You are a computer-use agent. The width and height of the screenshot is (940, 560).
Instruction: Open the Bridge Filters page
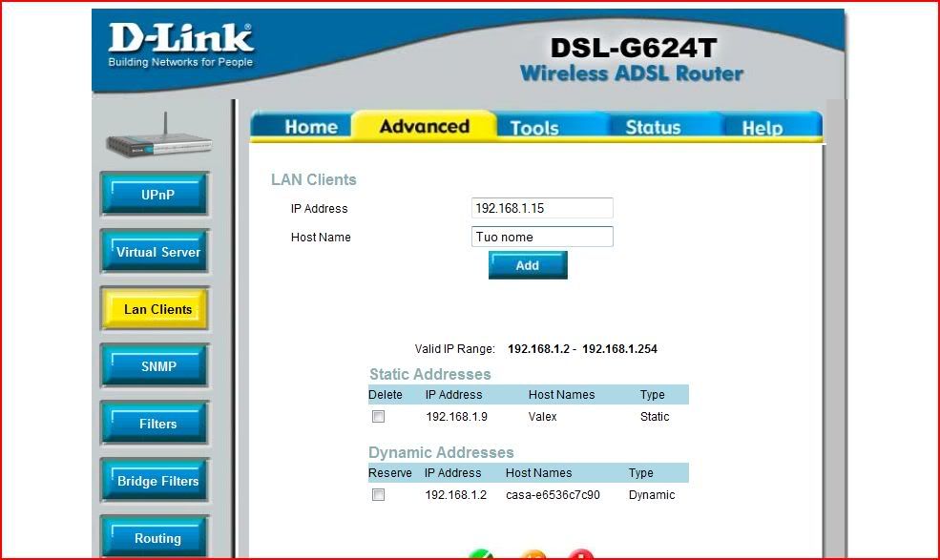(x=156, y=481)
